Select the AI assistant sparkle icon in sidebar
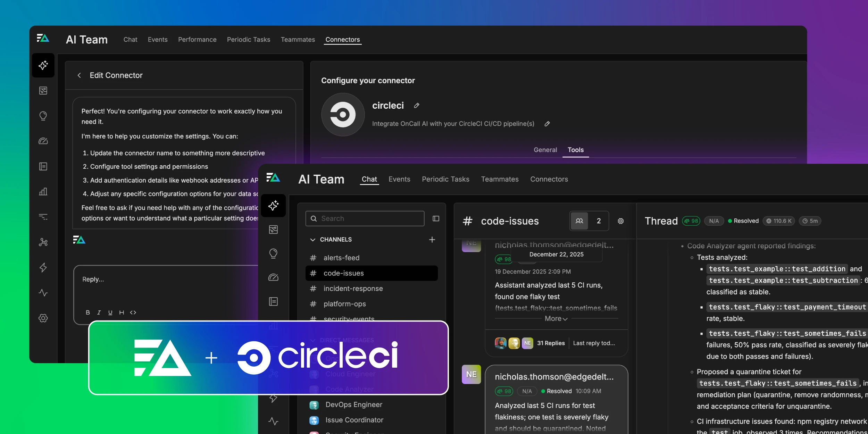Viewport: 868px width, 434px height. pos(43,65)
